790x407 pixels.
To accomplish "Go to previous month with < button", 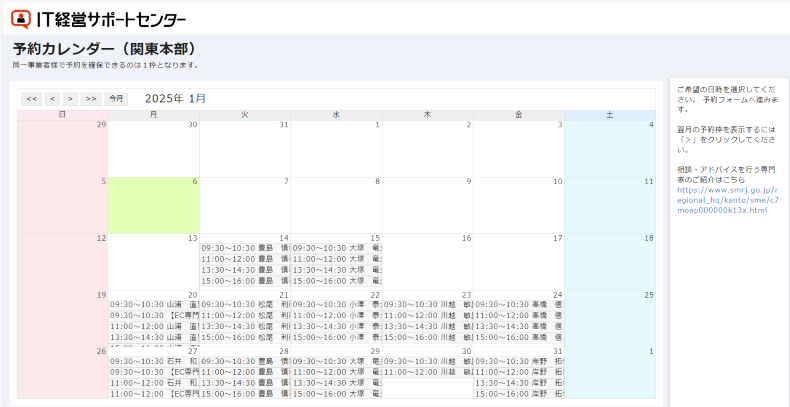I will tap(52, 99).
